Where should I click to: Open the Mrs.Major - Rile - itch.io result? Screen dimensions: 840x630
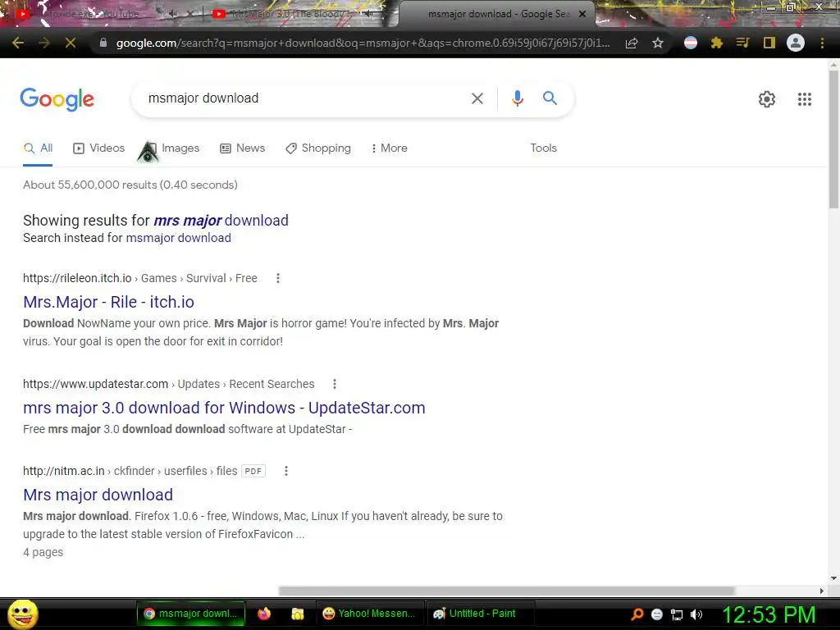[x=108, y=302]
